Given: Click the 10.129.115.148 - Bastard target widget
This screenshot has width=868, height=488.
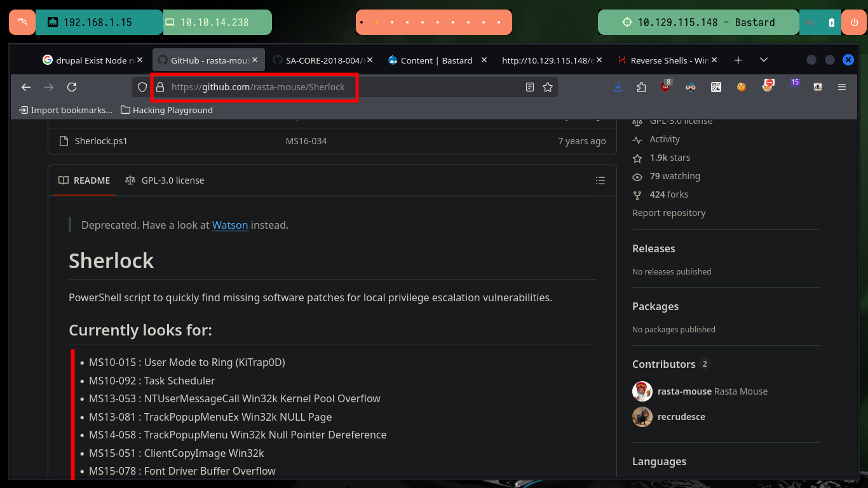Looking at the screenshot, I should tap(698, 22).
